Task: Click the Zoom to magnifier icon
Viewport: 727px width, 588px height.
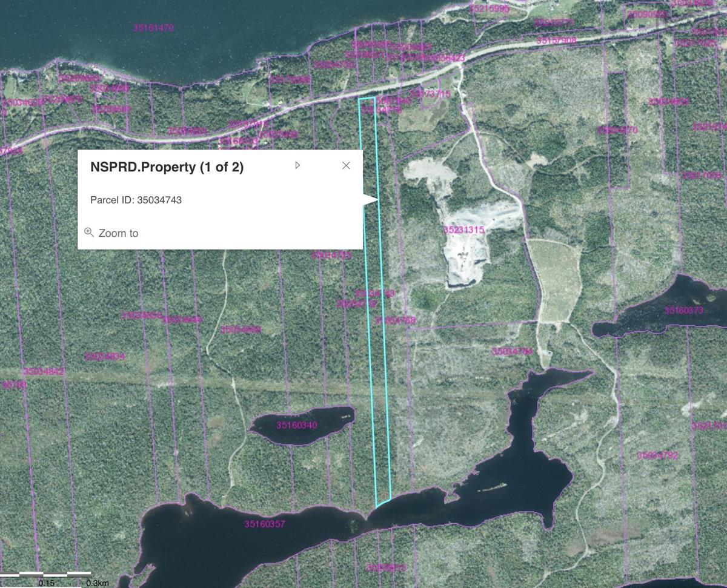Action: (x=89, y=233)
